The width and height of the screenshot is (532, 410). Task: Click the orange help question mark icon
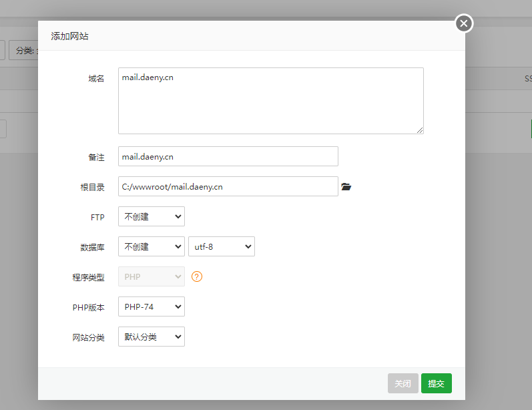pos(197,276)
